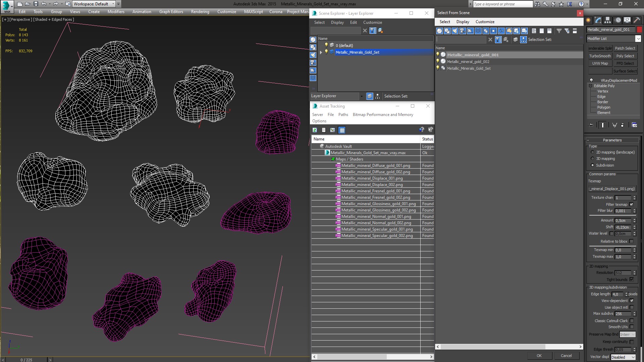Toggle the Filter texmap checkbox
Image resolution: width=644 pixels, height=362 pixels.
[x=632, y=204]
